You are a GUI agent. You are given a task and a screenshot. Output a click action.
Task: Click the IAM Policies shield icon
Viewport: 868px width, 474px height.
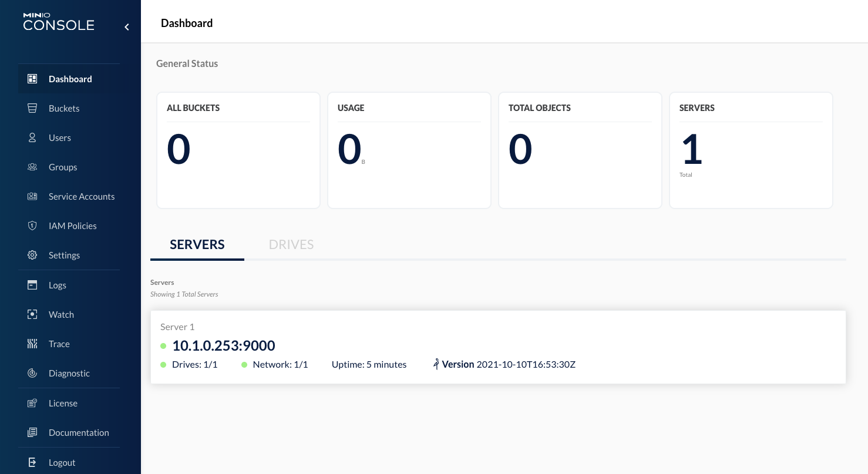pos(32,226)
